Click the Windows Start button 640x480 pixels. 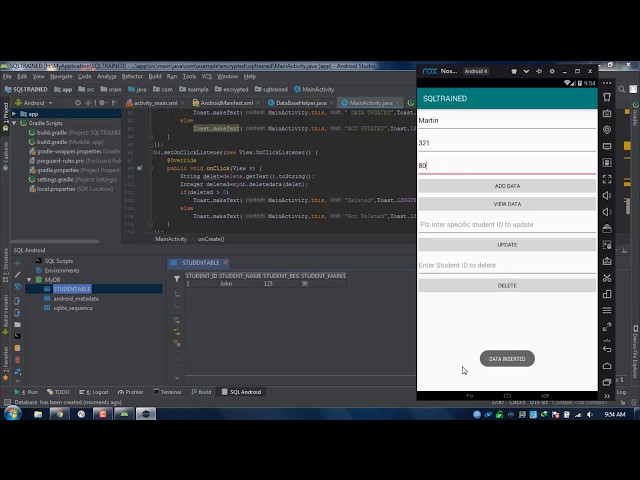(x=12, y=414)
